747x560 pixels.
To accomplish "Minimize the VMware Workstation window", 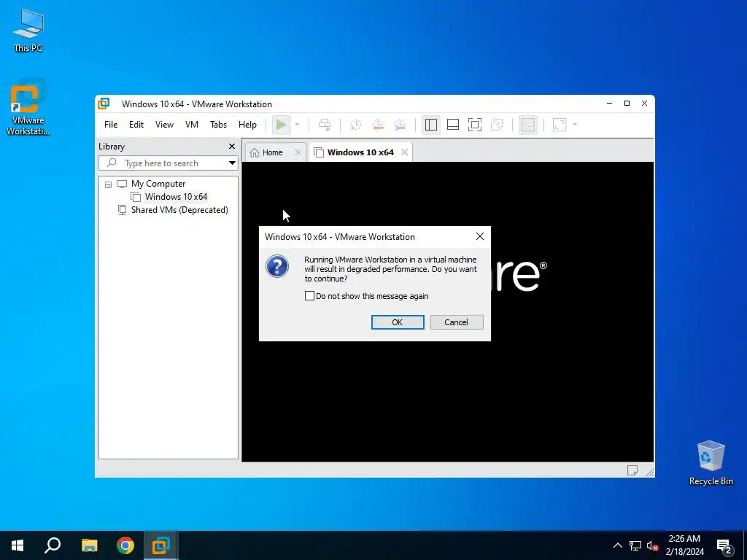I will coord(609,104).
